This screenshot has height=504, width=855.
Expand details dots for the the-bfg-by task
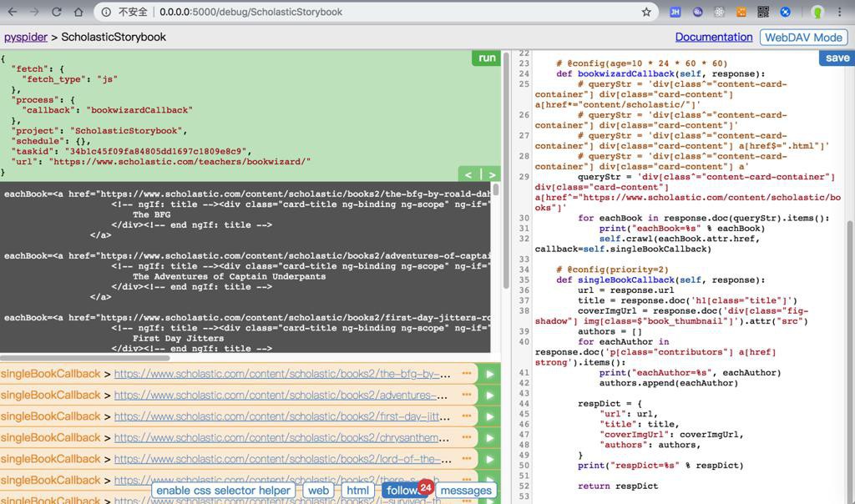467,374
